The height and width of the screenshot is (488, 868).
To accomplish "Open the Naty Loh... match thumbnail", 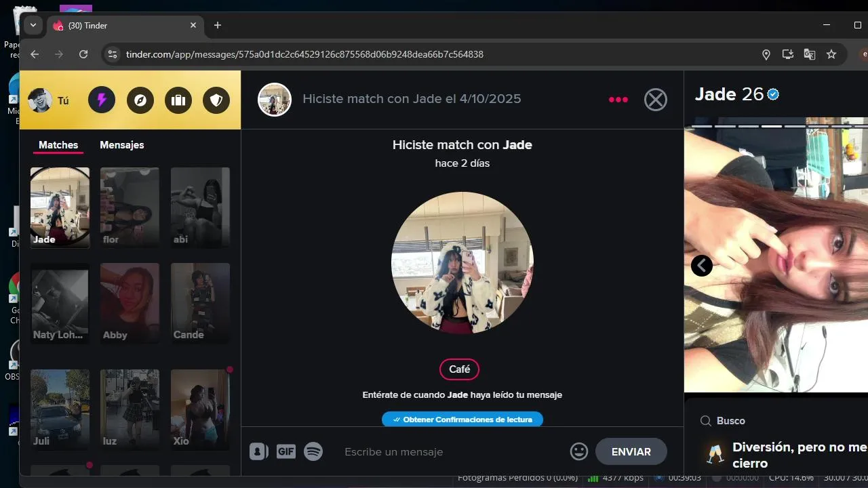I will pos(60,303).
